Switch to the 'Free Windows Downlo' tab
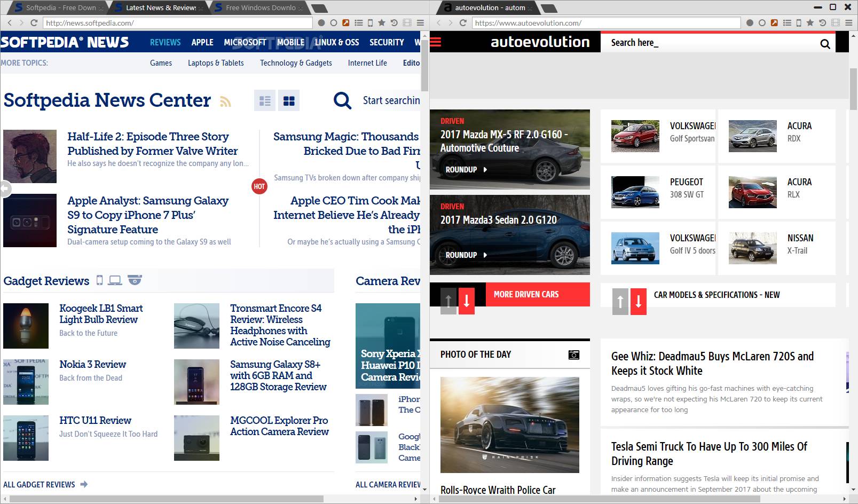This screenshot has height=504, width=858. (x=260, y=8)
